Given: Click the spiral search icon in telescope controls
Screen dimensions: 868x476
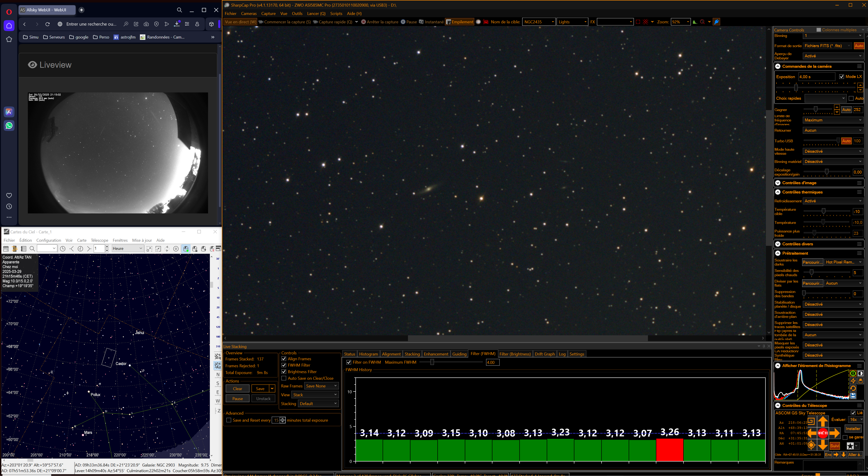Looking at the screenshot, I should [811, 421].
